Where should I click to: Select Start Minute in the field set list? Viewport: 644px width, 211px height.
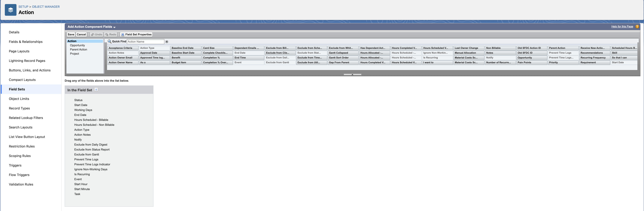click(x=82, y=189)
